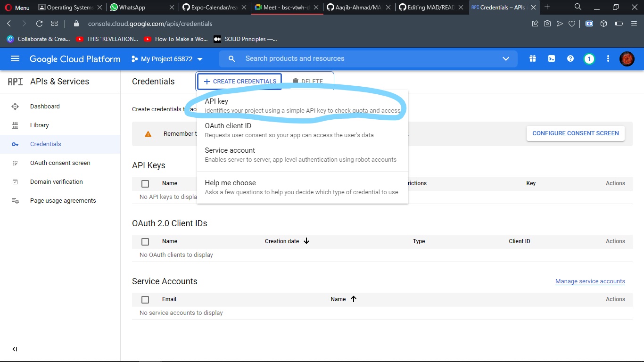
Task: Go back with browser back arrow
Action: pyautogui.click(x=9, y=24)
